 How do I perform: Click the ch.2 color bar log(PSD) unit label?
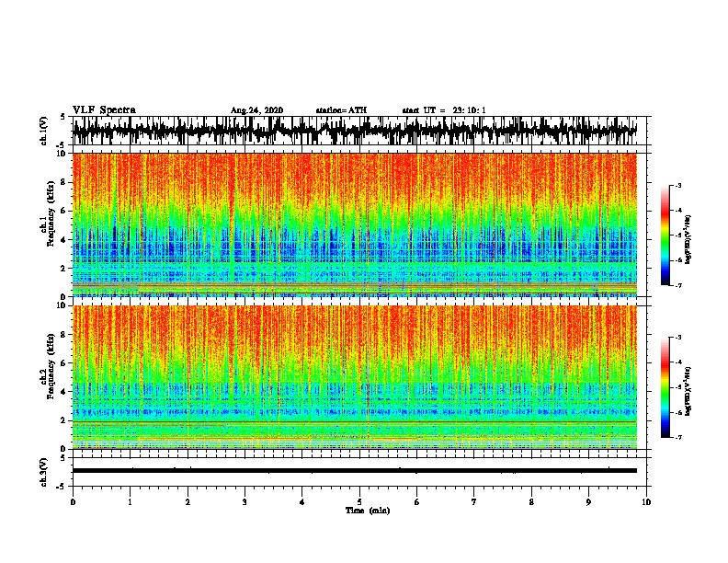[688, 391]
